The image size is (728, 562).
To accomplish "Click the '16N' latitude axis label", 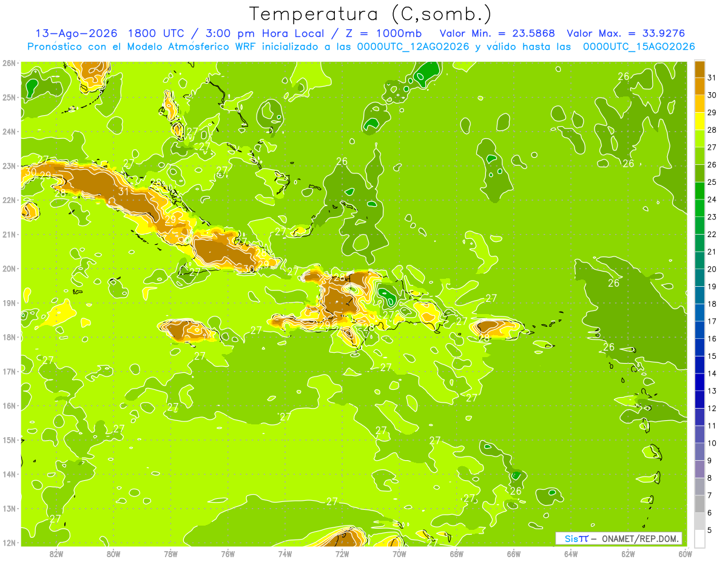I will point(8,406).
